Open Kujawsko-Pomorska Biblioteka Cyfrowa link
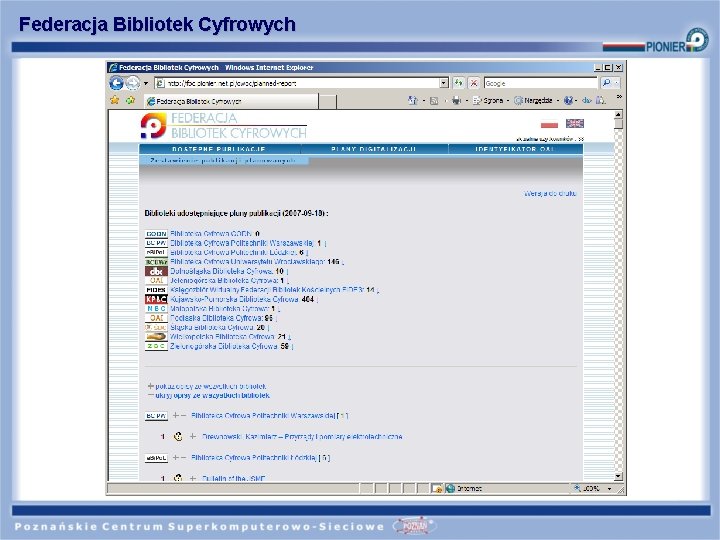The image size is (720, 540). [x=235, y=299]
